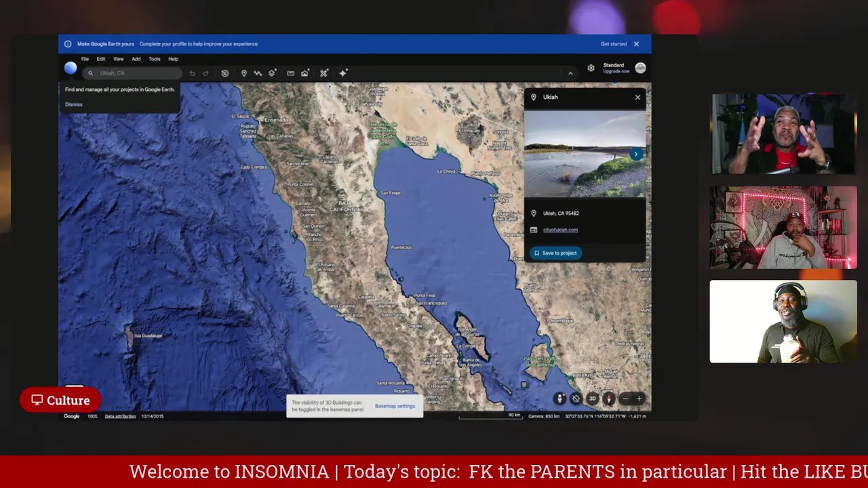Open the Add menu
Viewport: 868px width, 488px height.
click(x=136, y=59)
